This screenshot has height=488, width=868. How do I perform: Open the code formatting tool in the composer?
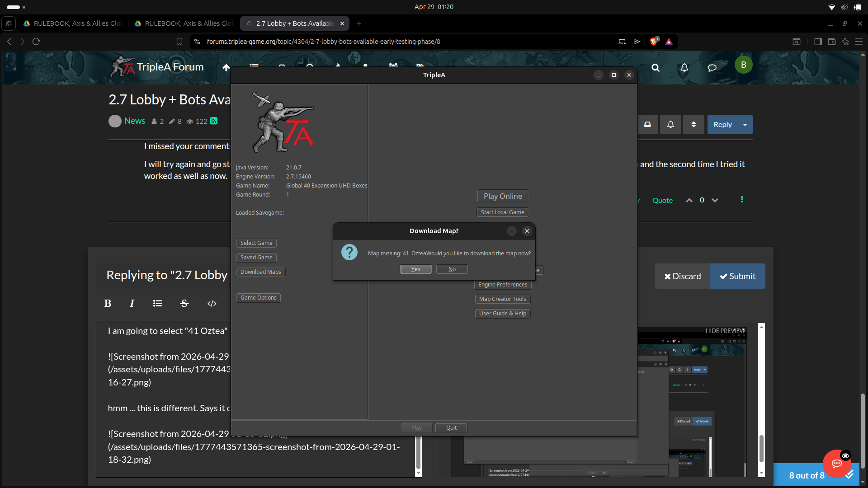(212, 304)
